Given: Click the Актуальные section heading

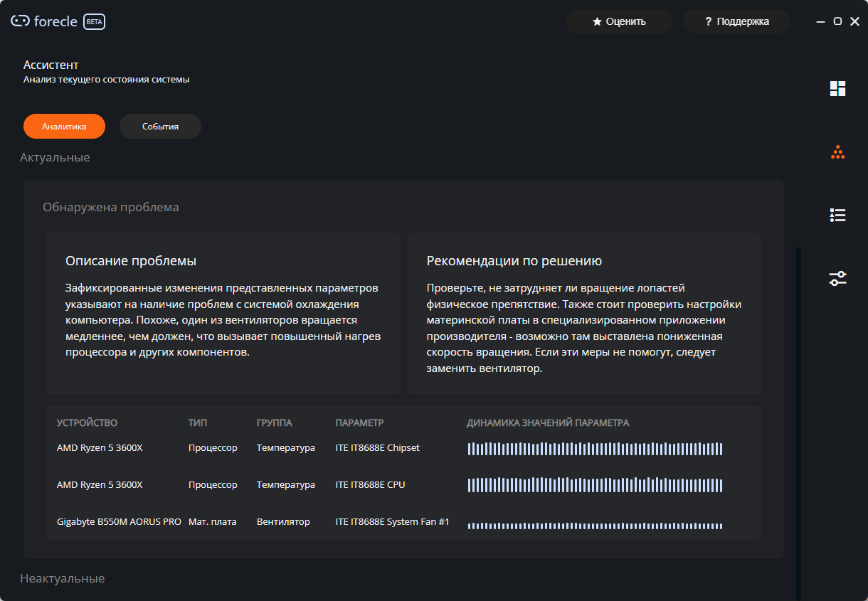Looking at the screenshot, I should click(55, 157).
